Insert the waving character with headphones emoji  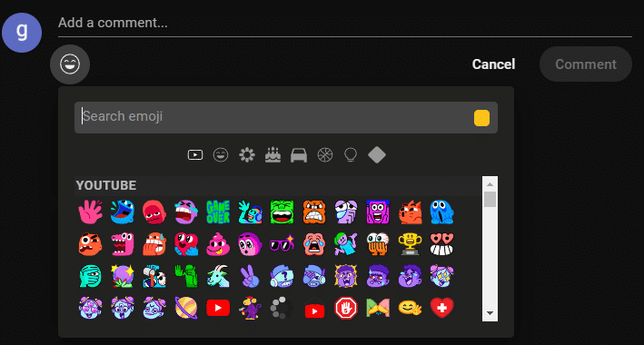(250, 212)
